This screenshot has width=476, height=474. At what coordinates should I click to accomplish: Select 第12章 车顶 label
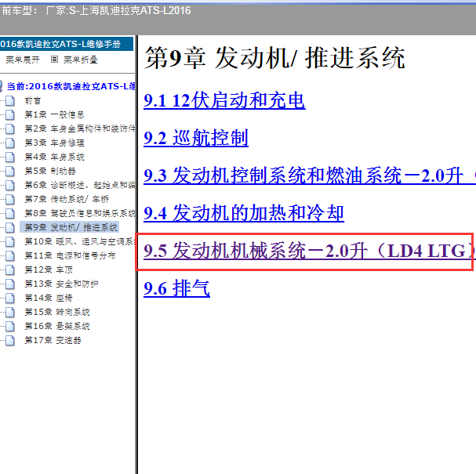click(49, 270)
